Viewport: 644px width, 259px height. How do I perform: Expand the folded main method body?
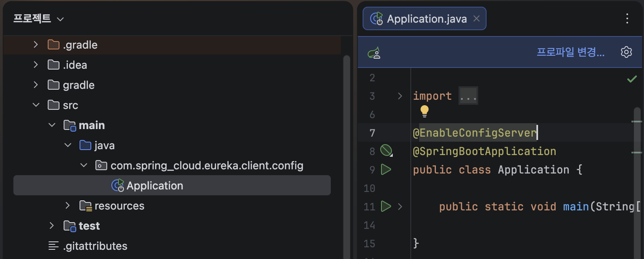pos(400,206)
